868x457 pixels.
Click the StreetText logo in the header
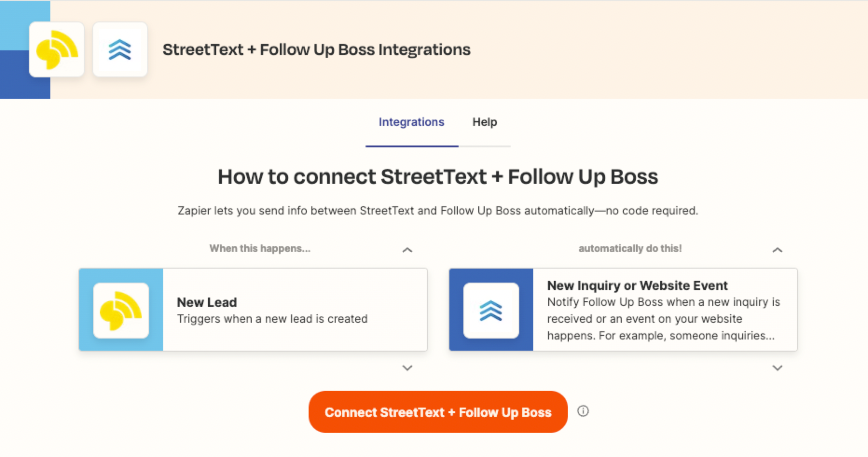click(56, 49)
